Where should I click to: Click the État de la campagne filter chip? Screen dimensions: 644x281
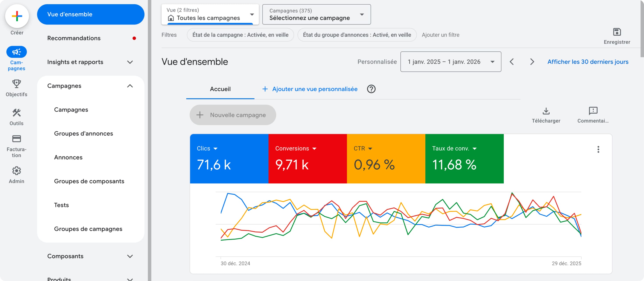click(240, 35)
